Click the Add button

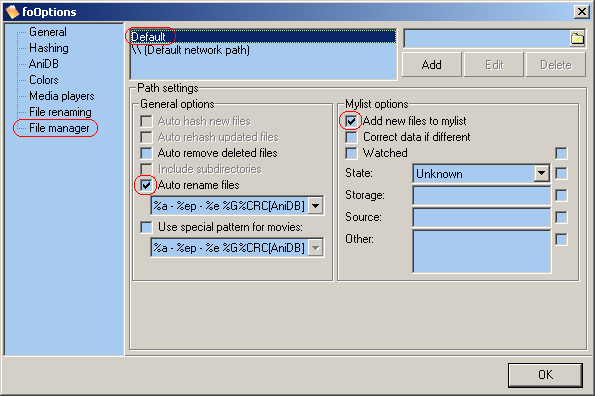(x=431, y=65)
